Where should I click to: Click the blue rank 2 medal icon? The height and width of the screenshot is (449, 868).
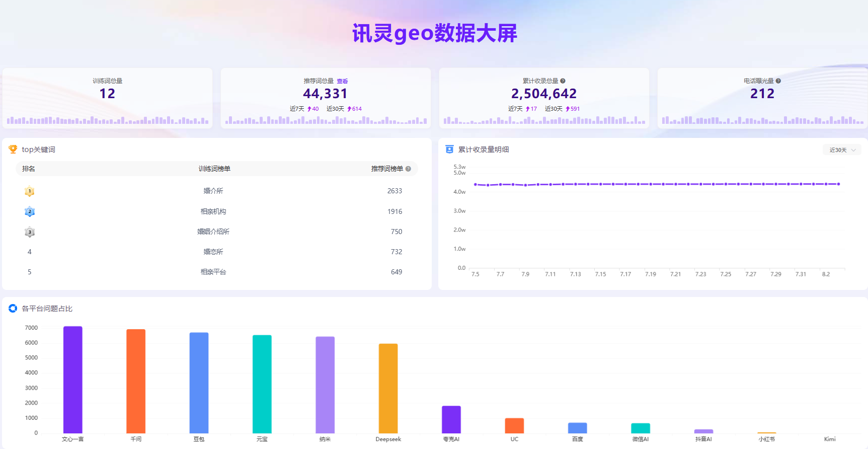(30, 211)
